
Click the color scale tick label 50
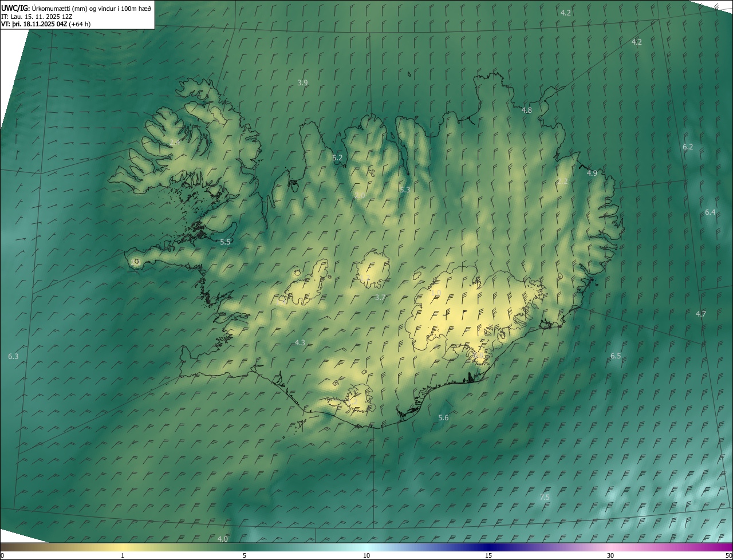728,555
